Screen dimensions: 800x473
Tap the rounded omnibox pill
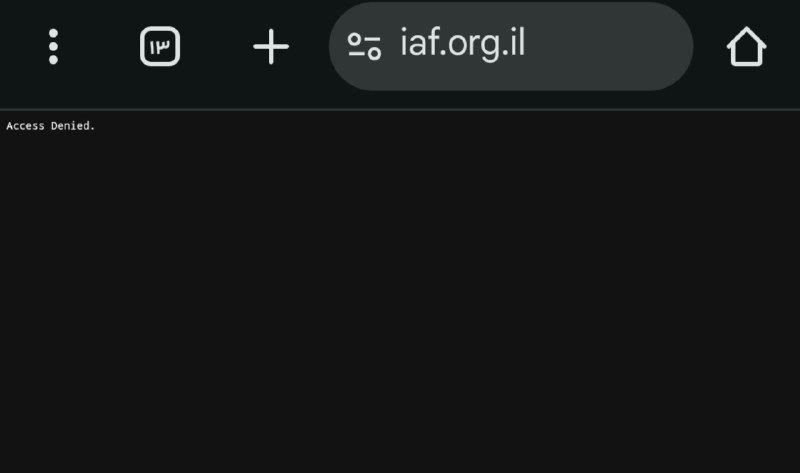tap(511, 46)
